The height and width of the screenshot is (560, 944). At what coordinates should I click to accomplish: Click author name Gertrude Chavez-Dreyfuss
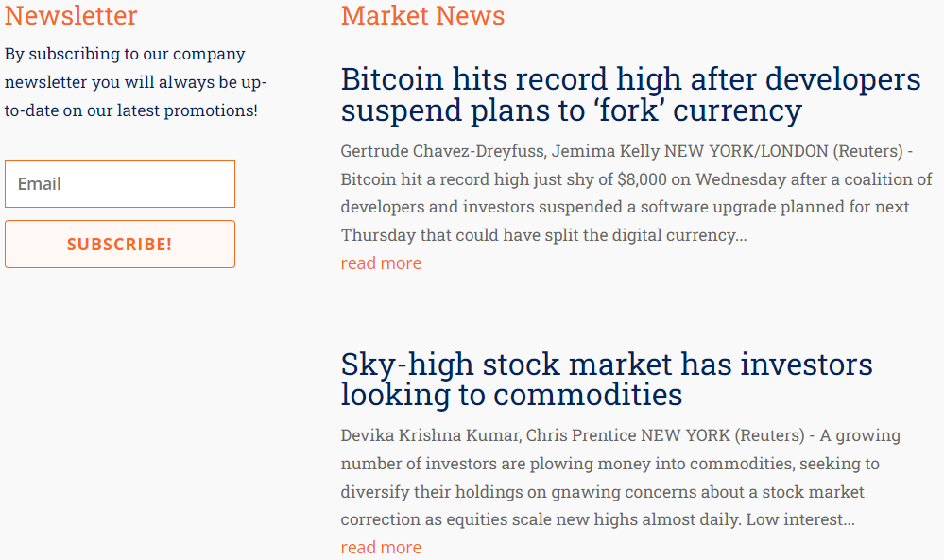pos(443,151)
